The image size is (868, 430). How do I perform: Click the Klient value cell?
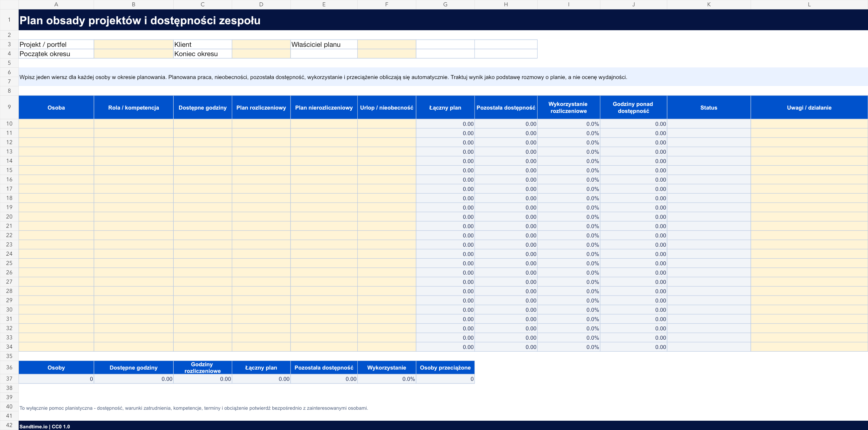click(261, 44)
